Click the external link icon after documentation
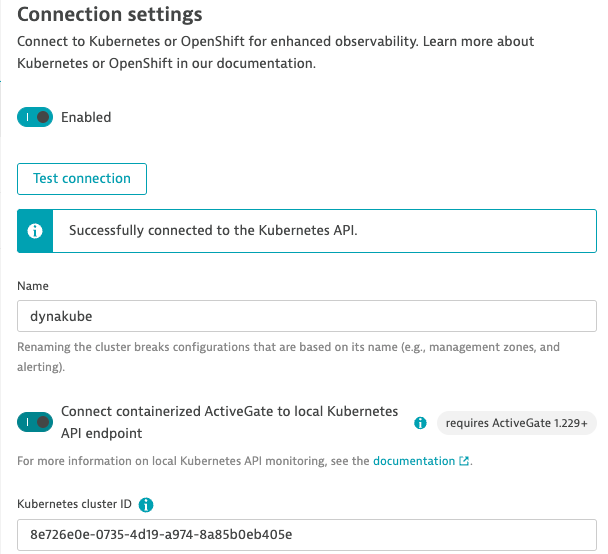 click(464, 462)
